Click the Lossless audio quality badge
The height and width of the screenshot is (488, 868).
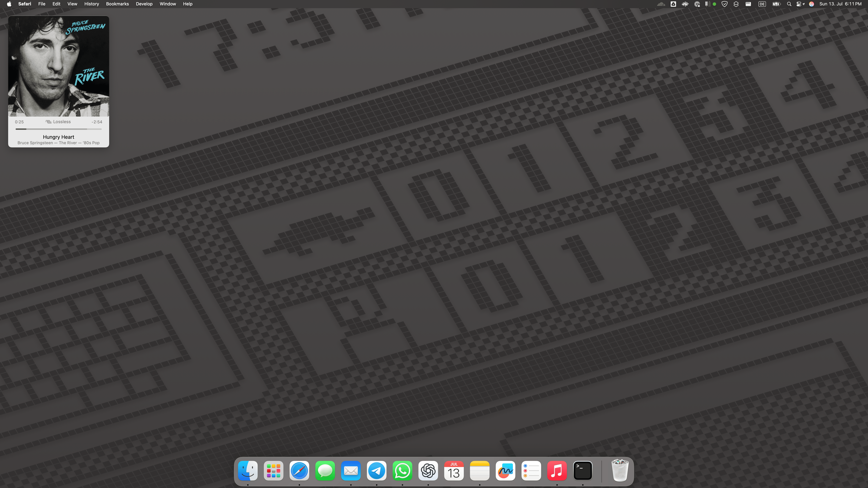point(58,122)
